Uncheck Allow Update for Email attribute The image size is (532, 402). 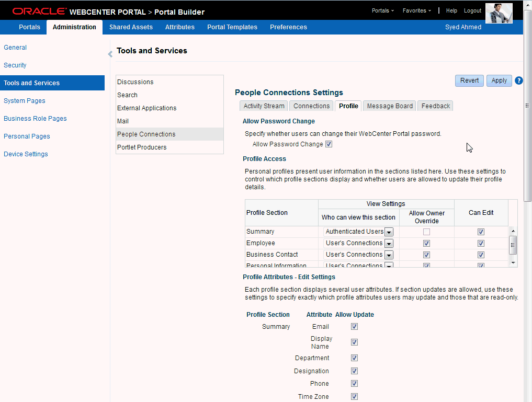tap(354, 326)
